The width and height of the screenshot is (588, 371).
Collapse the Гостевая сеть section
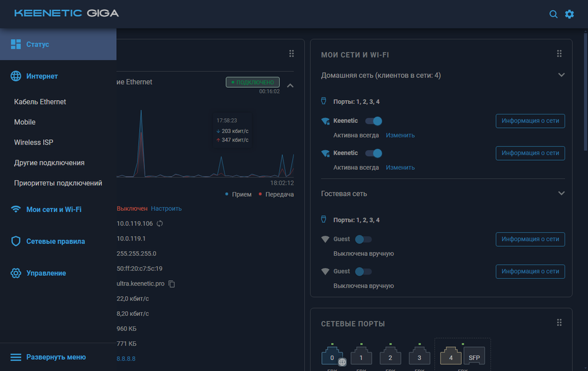(561, 194)
